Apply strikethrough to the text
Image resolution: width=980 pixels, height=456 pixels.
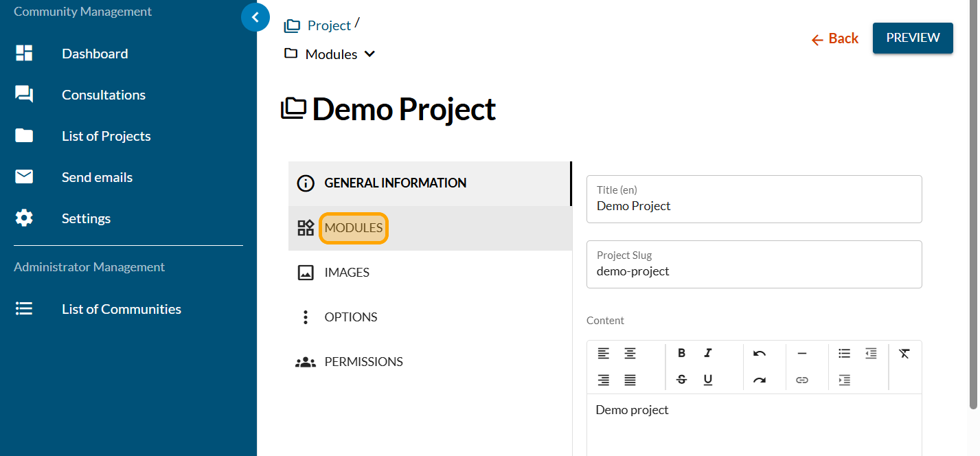[681, 380]
